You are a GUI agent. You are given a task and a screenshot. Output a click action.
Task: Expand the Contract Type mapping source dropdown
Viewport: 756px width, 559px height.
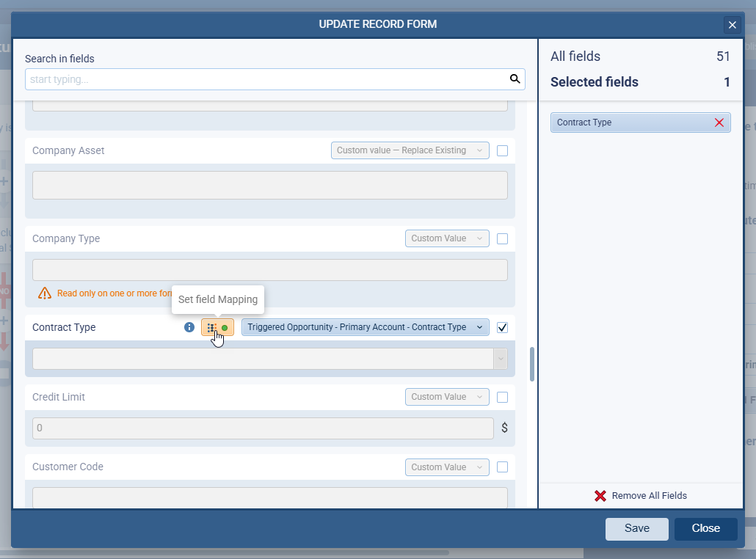[x=365, y=327]
